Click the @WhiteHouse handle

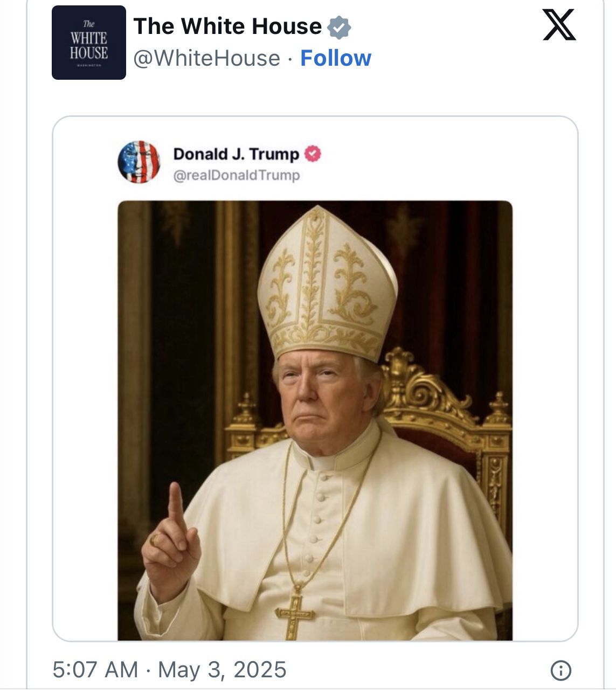tap(206, 58)
